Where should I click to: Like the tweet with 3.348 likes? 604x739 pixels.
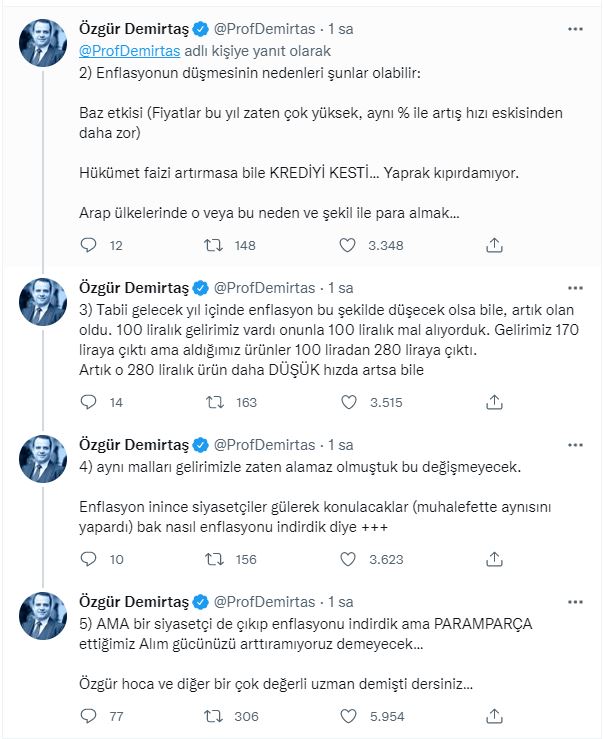(x=348, y=245)
